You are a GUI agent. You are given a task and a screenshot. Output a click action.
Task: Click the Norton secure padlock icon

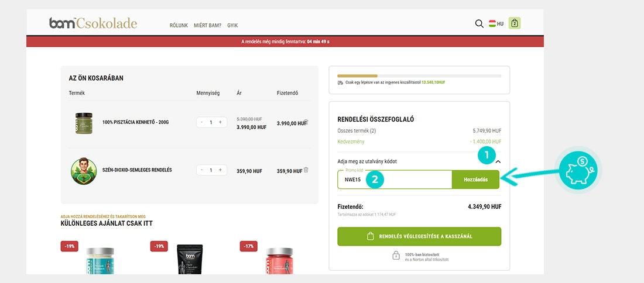tap(396, 256)
